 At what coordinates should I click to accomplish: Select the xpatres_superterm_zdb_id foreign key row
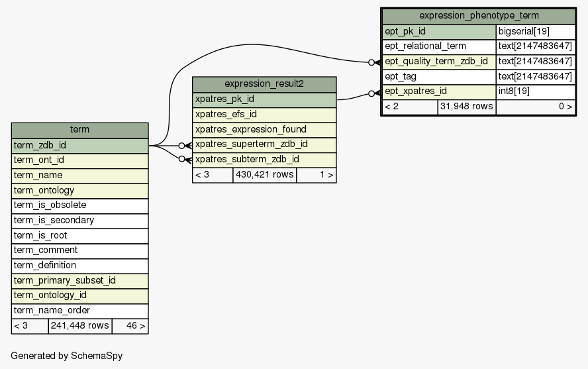(x=264, y=144)
